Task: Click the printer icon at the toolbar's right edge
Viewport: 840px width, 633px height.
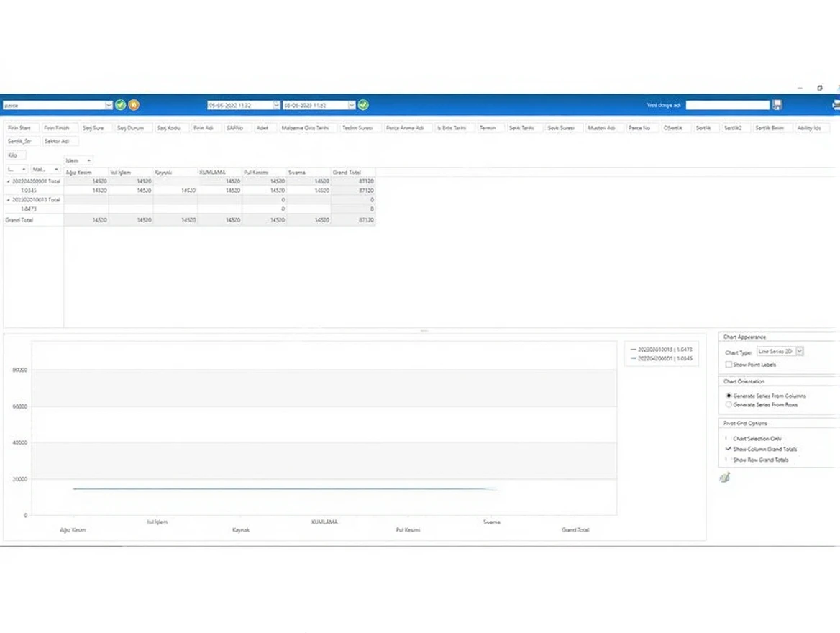Action: (x=836, y=105)
